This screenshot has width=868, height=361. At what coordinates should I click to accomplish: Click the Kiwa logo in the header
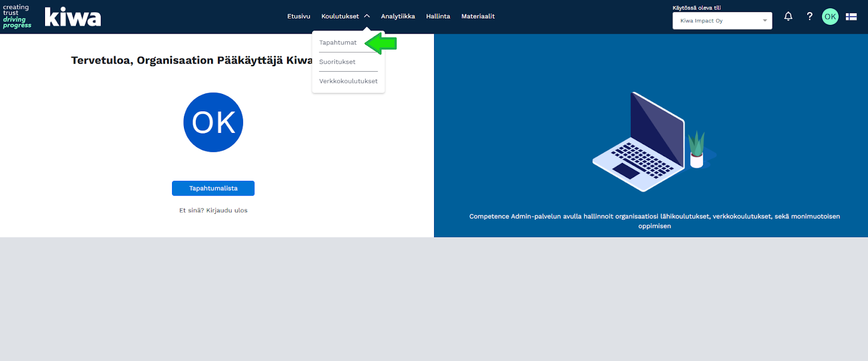click(x=73, y=17)
